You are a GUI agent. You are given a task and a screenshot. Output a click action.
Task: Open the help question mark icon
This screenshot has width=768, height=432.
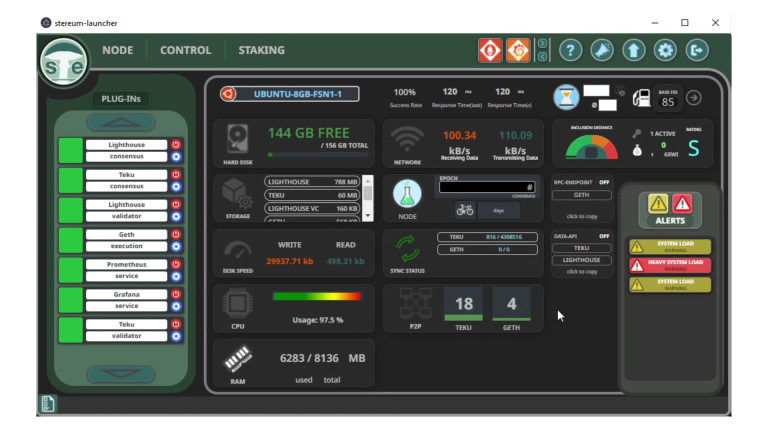[571, 50]
